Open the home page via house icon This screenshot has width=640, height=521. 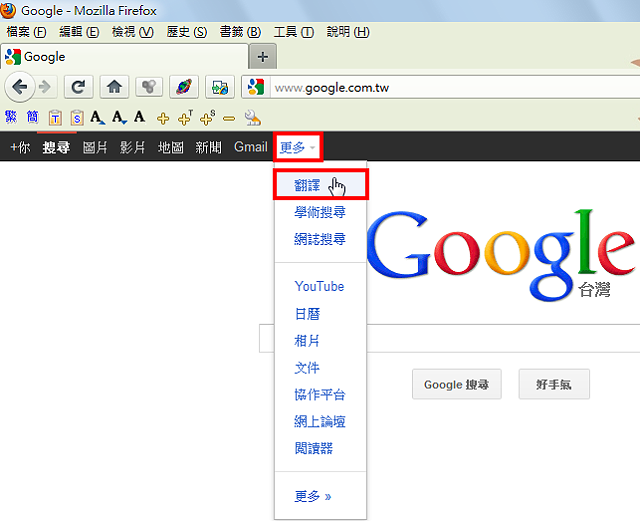point(114,87)
